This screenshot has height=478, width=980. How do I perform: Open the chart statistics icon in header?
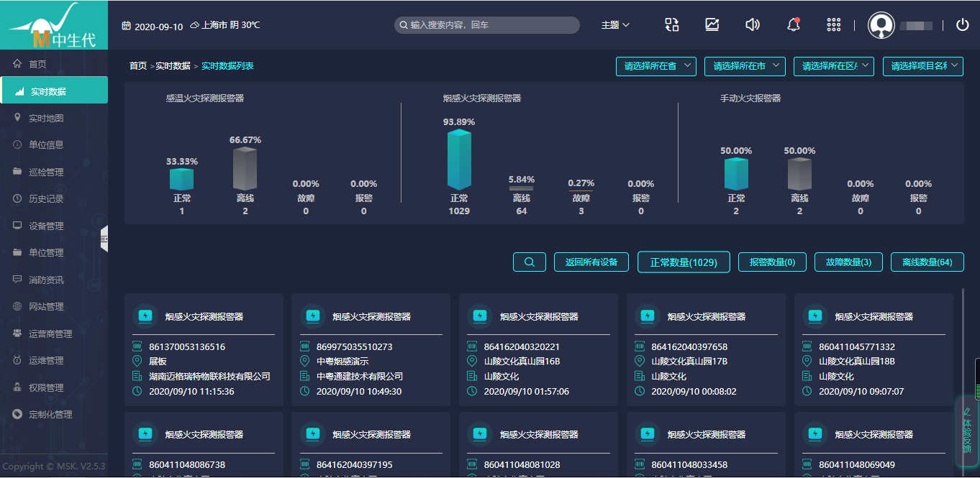(712, 24)
